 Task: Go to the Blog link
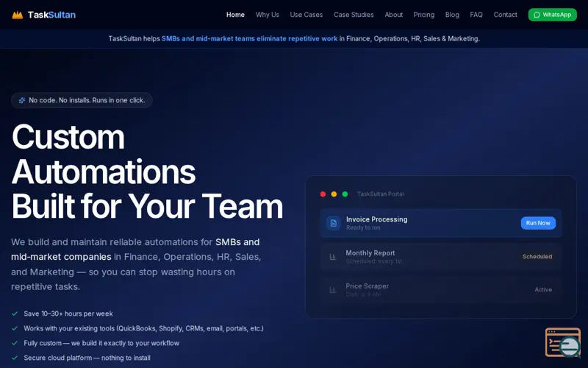point(452,15)
